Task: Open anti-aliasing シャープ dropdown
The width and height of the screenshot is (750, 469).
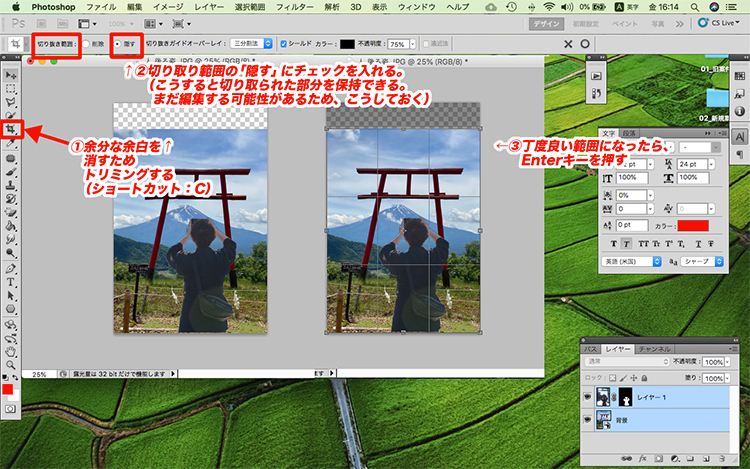Action: pos(702,262)
